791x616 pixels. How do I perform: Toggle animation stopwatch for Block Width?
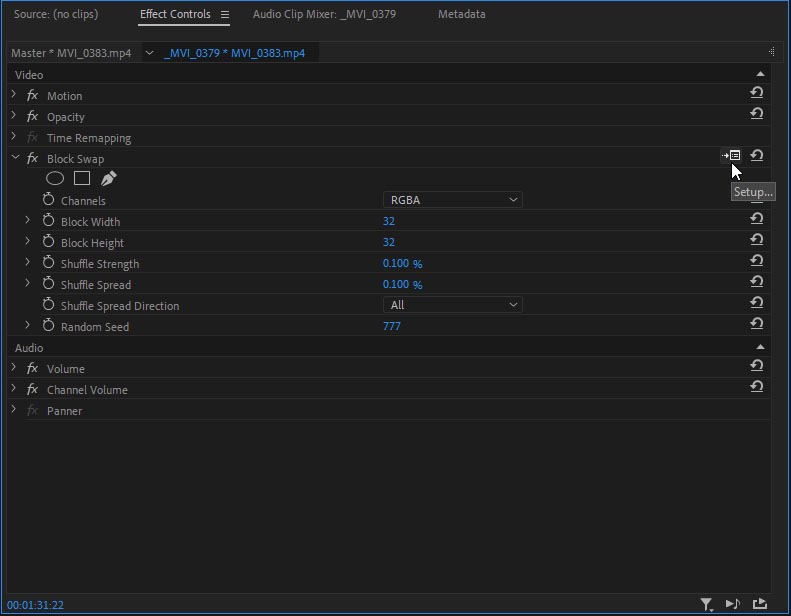pos(48,221)
